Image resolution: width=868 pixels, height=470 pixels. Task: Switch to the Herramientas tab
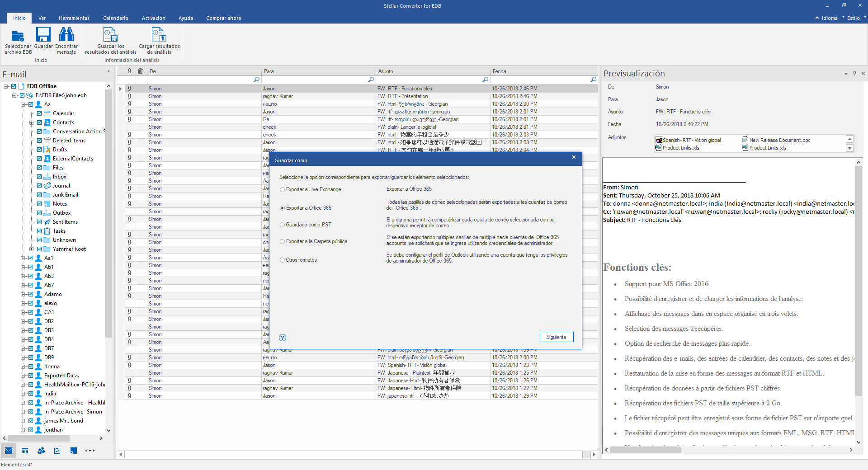(x=74, y=18)
